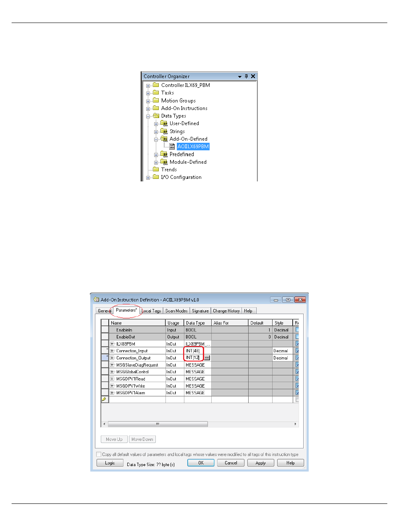Image resolution: width=399 pixels, height=532 pixels.
Task: Click the User-Defined data type folder icon
Action: pos(164,123)
